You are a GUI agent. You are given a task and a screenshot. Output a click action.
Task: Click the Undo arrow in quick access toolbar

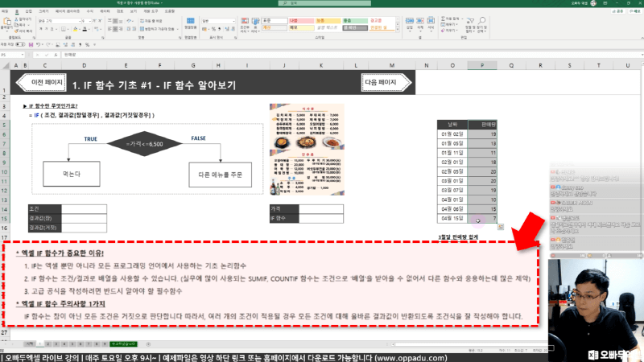click(x=38, y=44)
